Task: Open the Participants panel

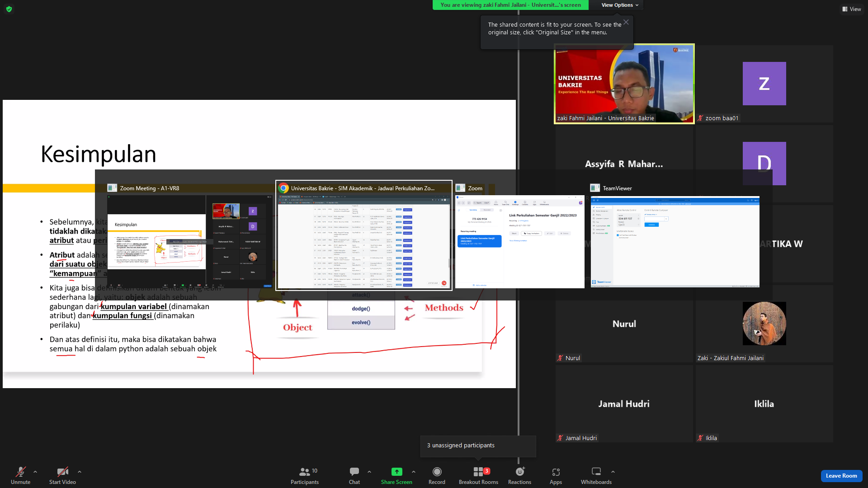Action: 305,475
